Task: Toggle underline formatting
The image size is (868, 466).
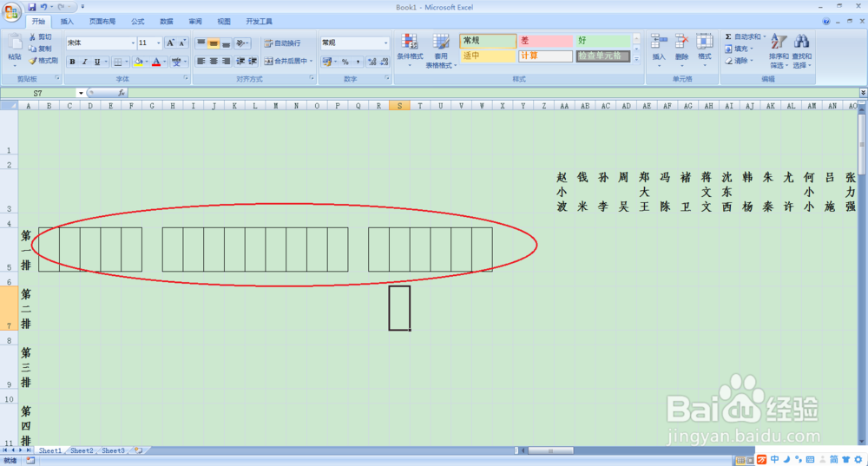Action: [97, 62]
